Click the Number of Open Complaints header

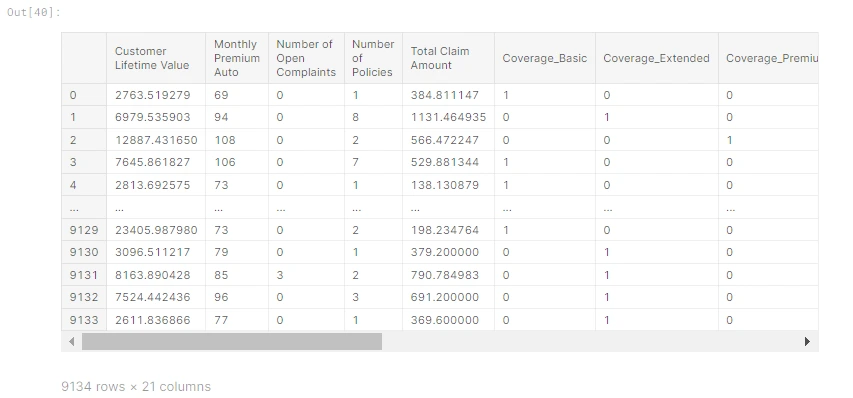pos(306,58)
